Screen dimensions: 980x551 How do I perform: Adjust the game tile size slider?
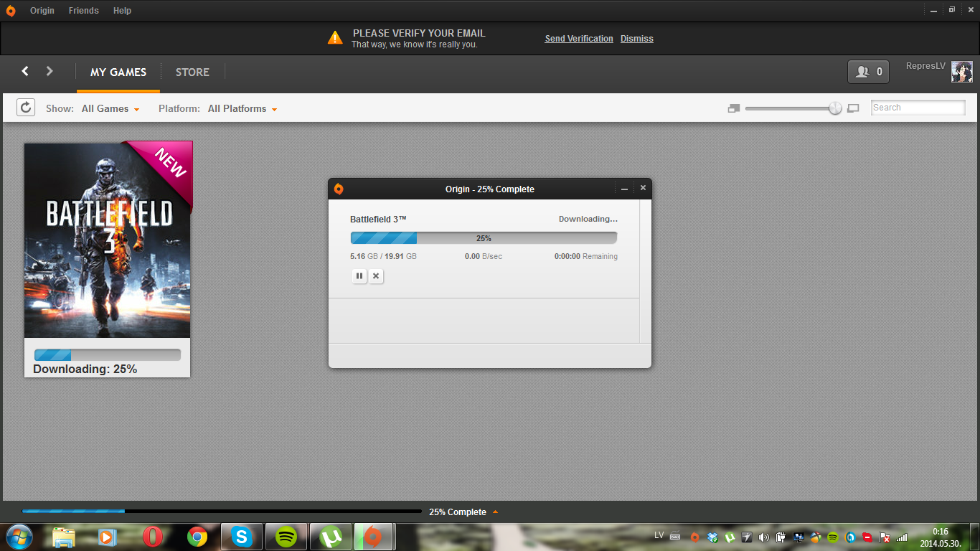point(835,108)
